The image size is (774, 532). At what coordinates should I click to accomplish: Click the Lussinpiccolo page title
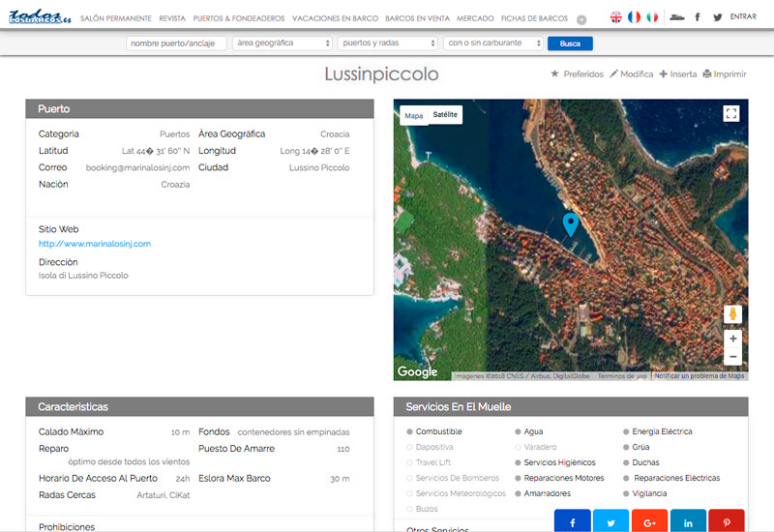point(381,74)
